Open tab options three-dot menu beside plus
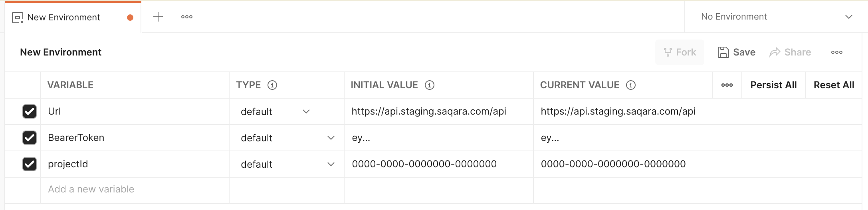868x210 pixels. [x=187, y=17]
